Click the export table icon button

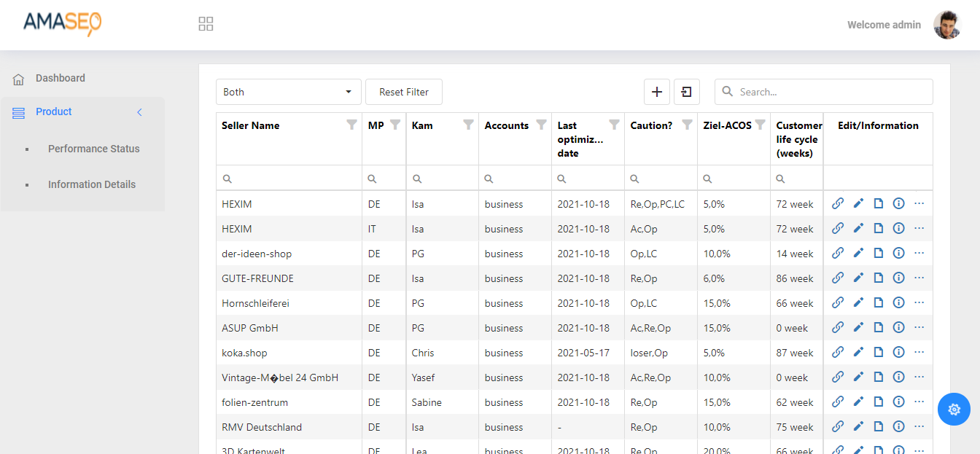687,92
